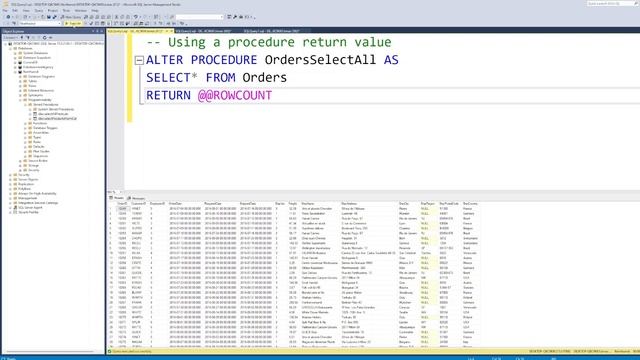Expand the Tables node under Northwind
This screenshot has height=360, width=640.
click(x=20, y=81)
